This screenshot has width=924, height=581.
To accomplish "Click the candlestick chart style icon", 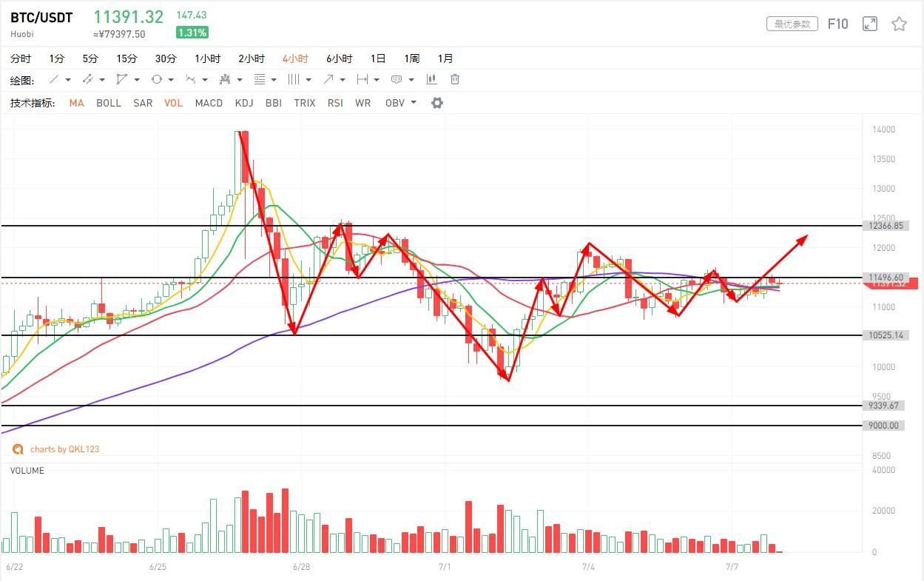I will click(x=431, y=79).
